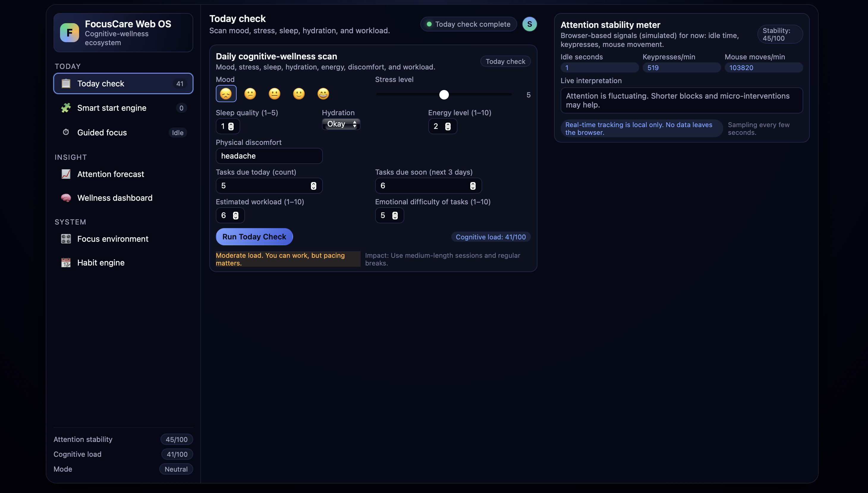Viewport: 868px width, 493px height.
Task: Click the Today check pill badge
Action: 505,61
